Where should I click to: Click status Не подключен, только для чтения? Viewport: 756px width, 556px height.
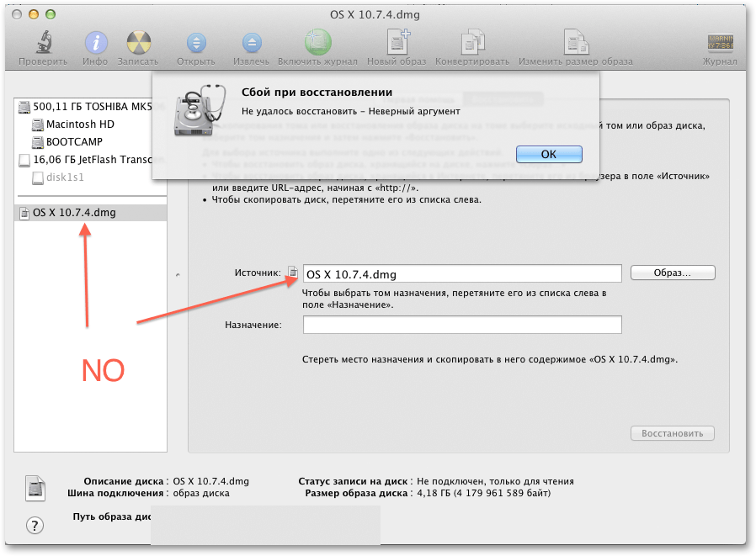point(495,481)
